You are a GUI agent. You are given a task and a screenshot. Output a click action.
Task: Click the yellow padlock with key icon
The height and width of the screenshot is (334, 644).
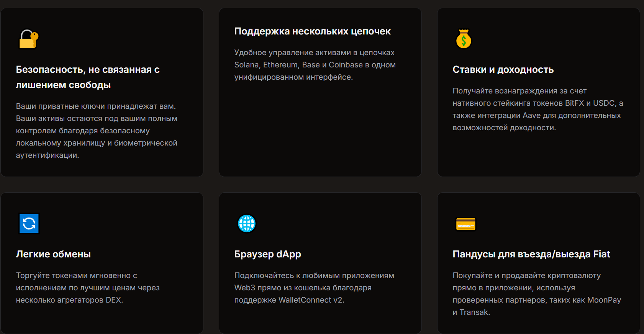[x=29, y=39]
